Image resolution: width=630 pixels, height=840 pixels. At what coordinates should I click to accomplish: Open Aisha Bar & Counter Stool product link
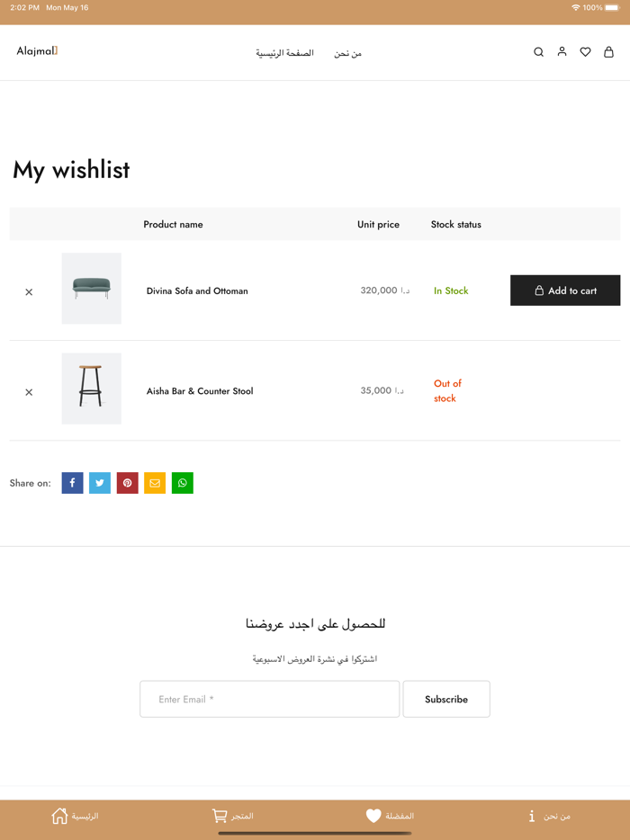pos(200,391)
